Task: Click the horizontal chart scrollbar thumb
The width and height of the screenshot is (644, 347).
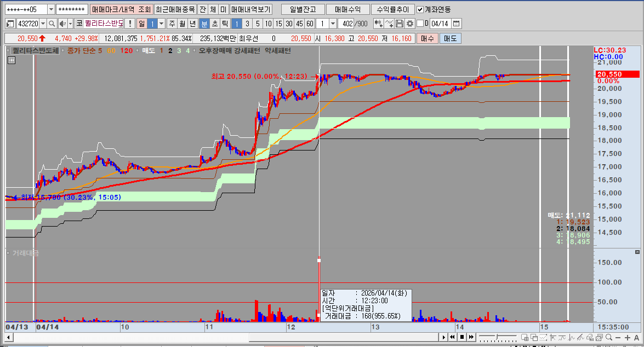Action: [343, 338]
